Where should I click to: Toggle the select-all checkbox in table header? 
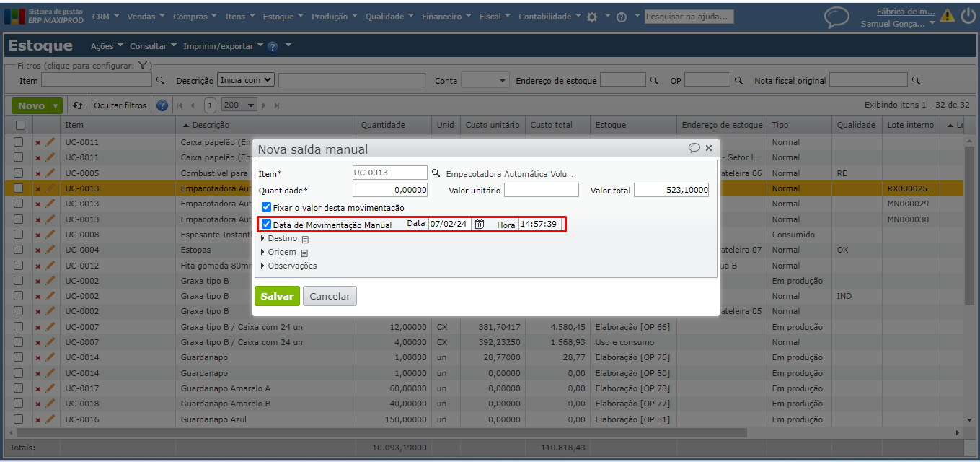(x=19, y=125)
